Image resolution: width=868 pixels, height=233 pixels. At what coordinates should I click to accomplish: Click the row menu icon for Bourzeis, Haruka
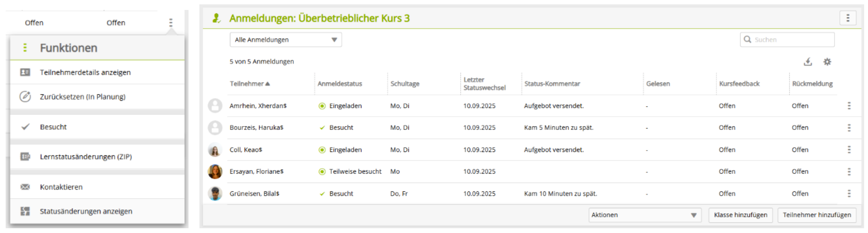[x=849, y=128]
